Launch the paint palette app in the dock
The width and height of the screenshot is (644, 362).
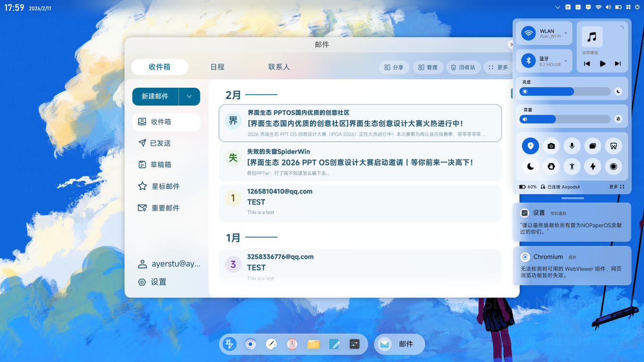[x=271, y=345]
